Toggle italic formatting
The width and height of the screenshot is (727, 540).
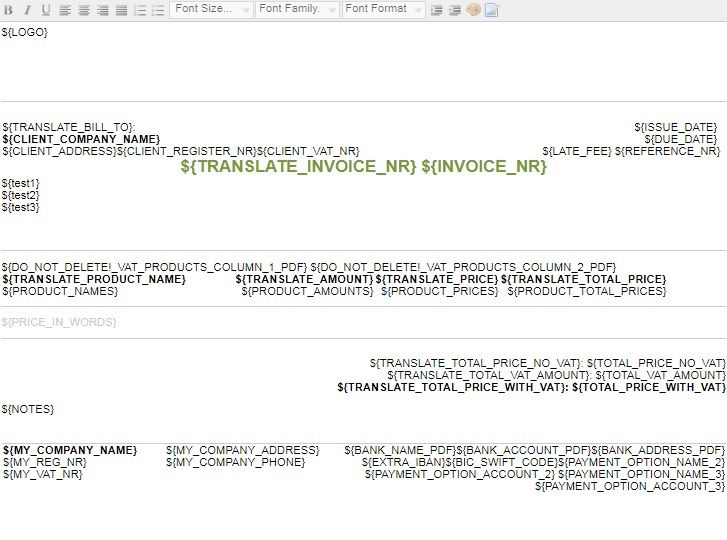(27, 10)
